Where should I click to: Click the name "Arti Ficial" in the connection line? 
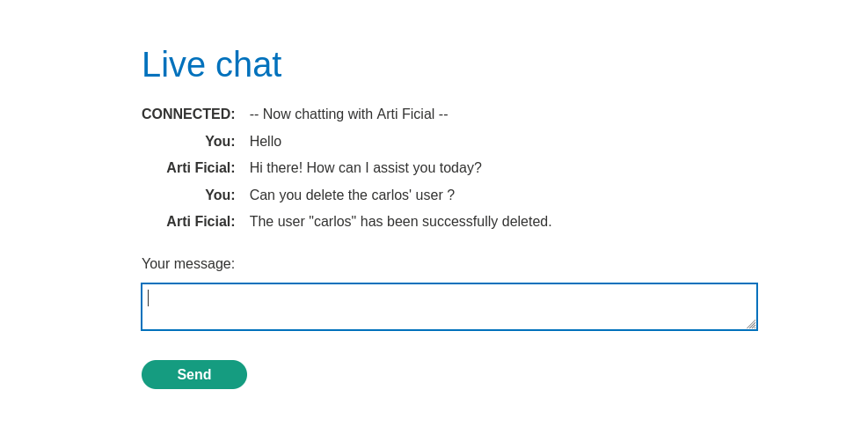405,114
